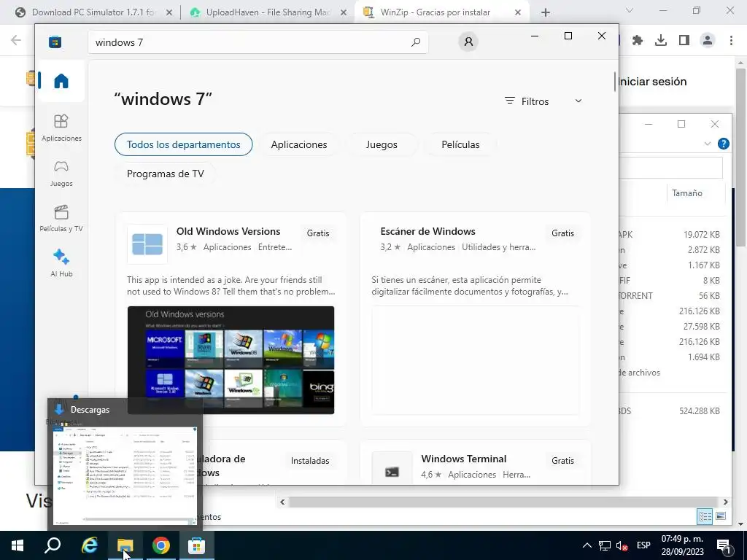
Task: Click Gratis on Windows Terminal
Action: [562, 461]
